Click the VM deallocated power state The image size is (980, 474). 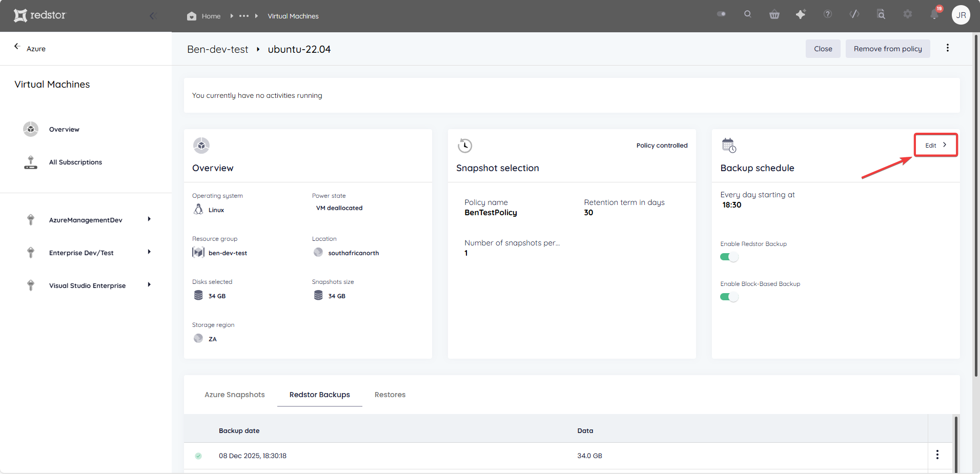pos(339,208)
